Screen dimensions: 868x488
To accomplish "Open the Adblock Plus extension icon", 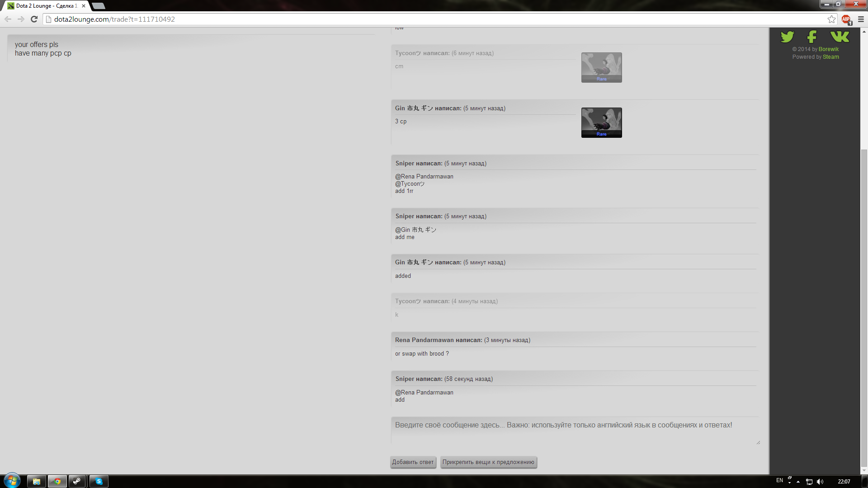I will [846, 19].
